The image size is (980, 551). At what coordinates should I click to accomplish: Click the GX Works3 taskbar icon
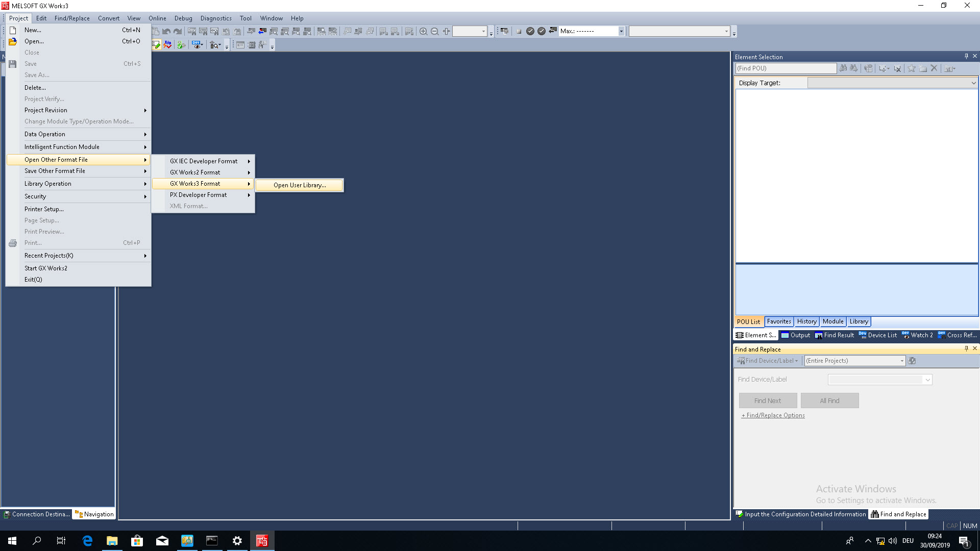pyautogui.click(x=262, y=541)
